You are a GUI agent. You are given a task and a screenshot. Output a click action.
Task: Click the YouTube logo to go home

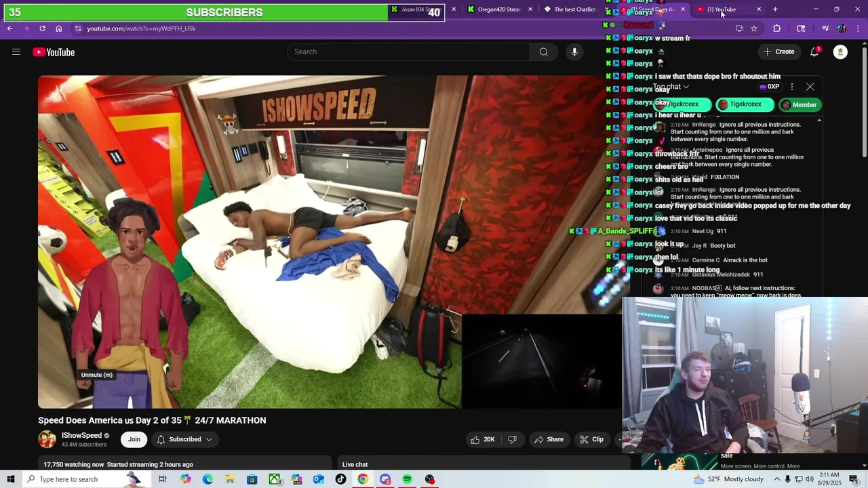[x=54, y=52]
